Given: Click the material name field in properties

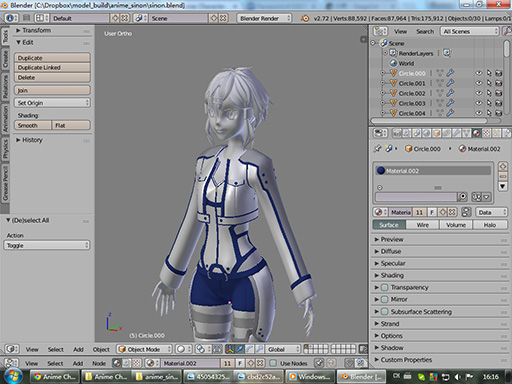Looking at the screenshot, I should pyautogui.click(x=400, y=212).
